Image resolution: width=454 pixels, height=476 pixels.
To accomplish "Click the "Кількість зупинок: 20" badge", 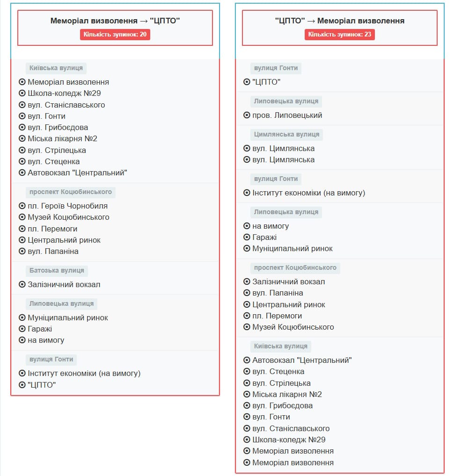I will [115, 35].
